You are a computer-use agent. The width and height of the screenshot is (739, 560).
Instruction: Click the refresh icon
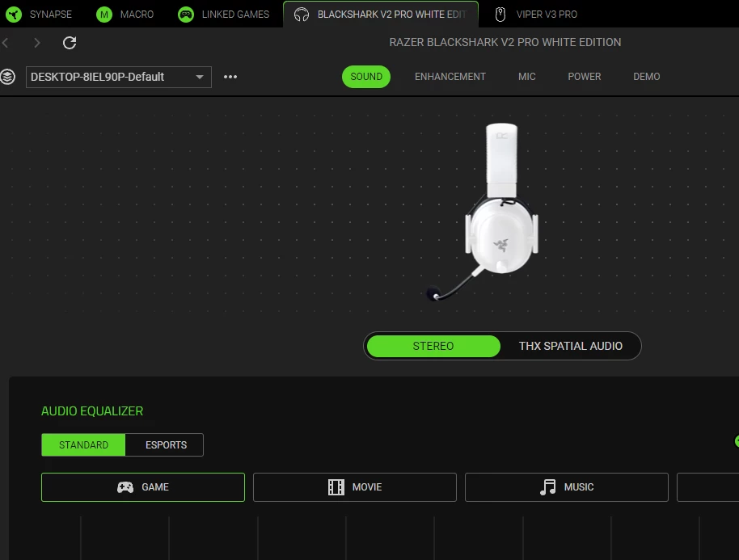(70, 43)
